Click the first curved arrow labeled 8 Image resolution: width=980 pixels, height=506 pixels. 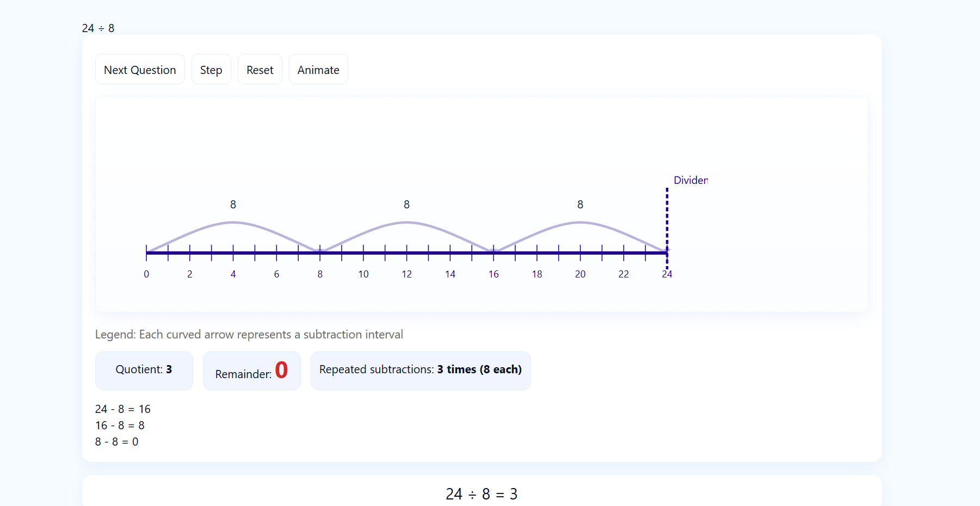click(x=233, y=221)
